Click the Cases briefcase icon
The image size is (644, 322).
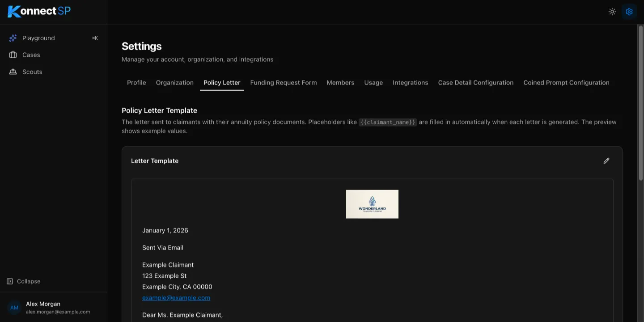tap(13, 55)
